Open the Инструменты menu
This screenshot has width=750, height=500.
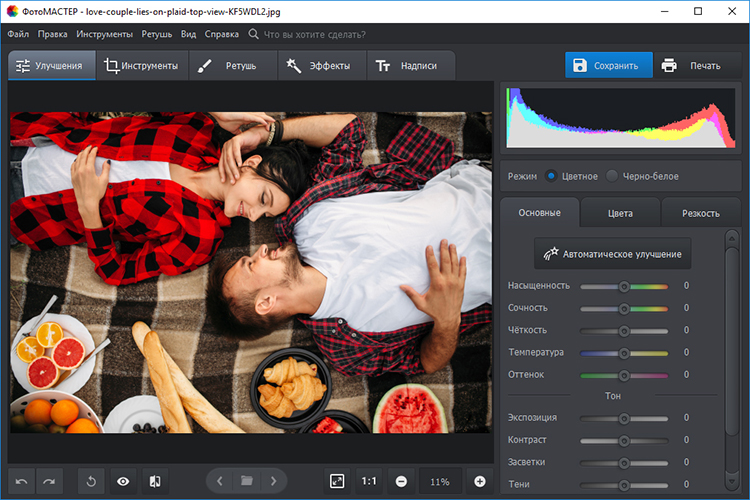[x=103, y=33]
